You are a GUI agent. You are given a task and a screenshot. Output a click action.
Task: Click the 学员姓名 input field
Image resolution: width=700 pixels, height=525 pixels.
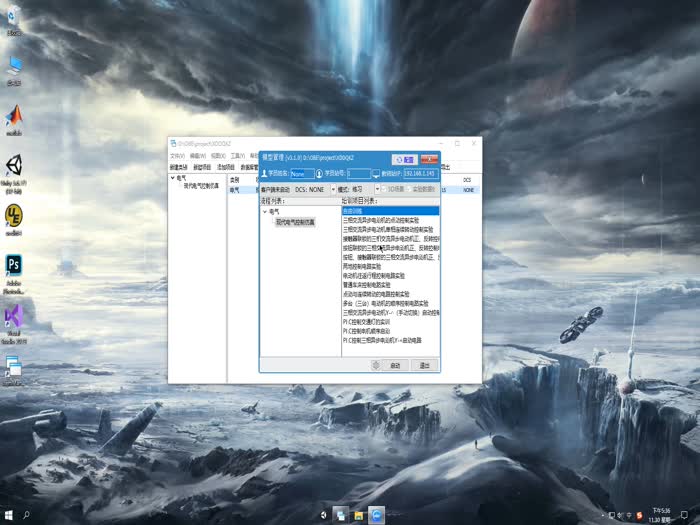click(x=302, y=173)
